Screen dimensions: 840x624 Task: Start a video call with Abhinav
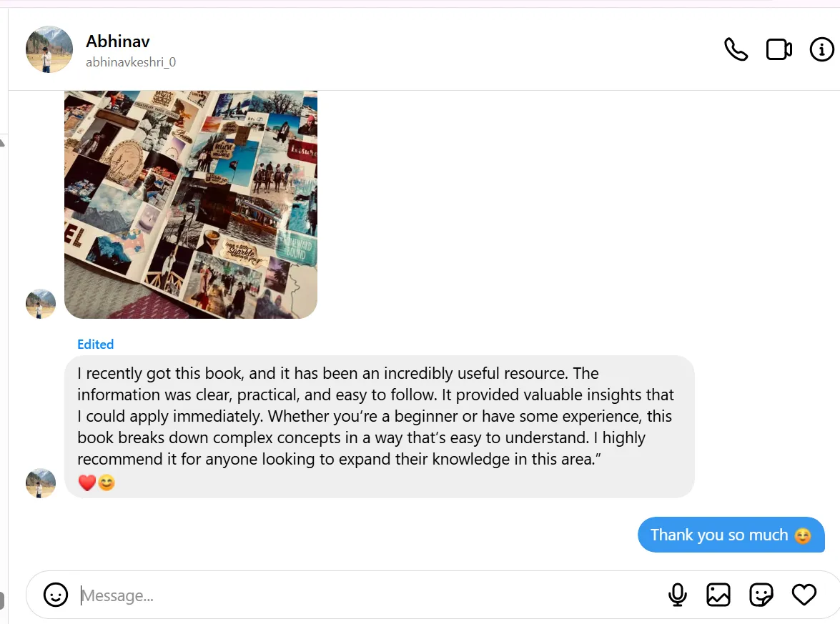click(779, 49)
